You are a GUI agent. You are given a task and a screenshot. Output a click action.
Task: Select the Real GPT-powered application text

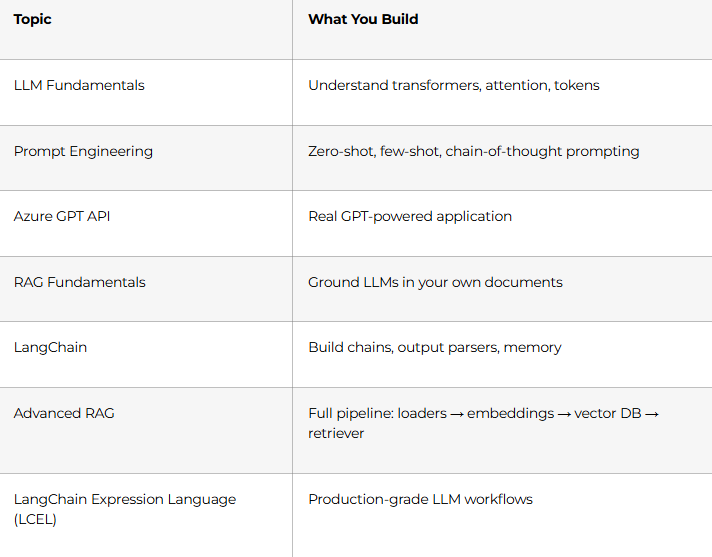410,217
